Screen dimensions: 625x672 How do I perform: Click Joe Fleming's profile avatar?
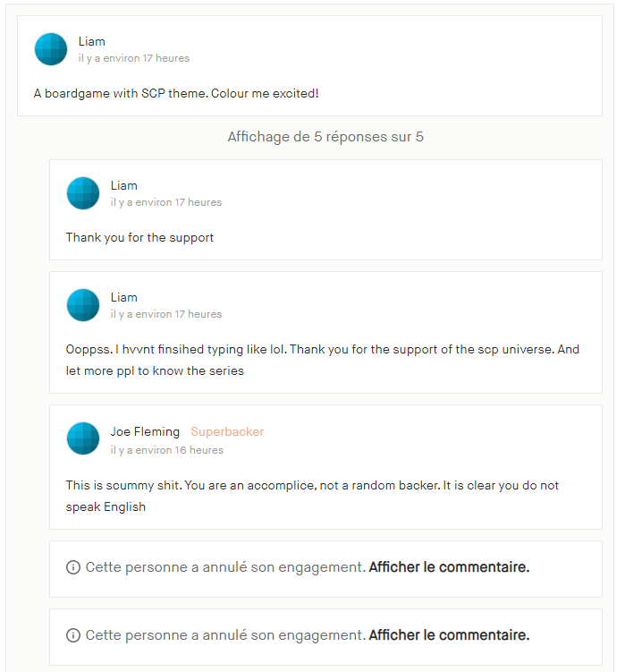(83, 439)
